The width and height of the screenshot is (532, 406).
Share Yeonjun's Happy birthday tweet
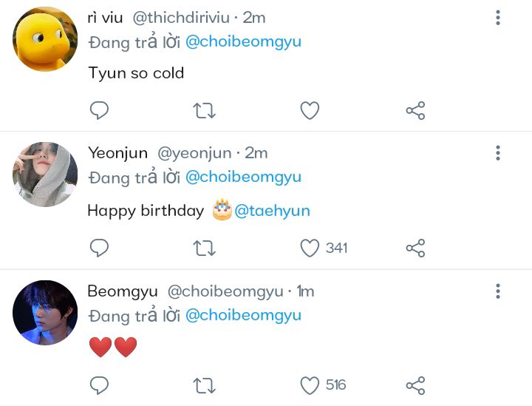pyautogui.click(x=415, y=248)
